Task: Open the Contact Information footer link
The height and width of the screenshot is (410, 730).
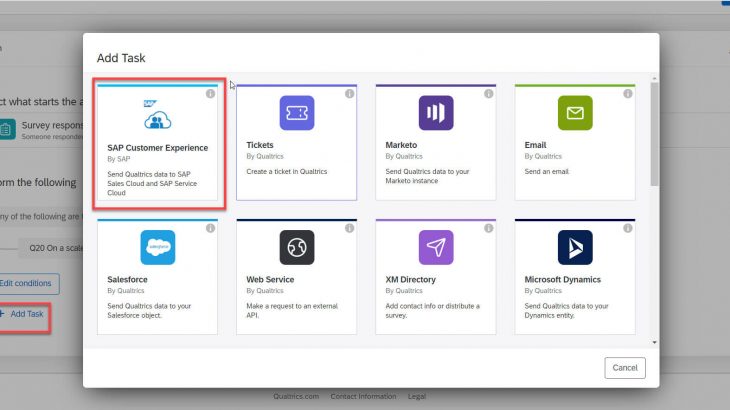Action: 363,397
